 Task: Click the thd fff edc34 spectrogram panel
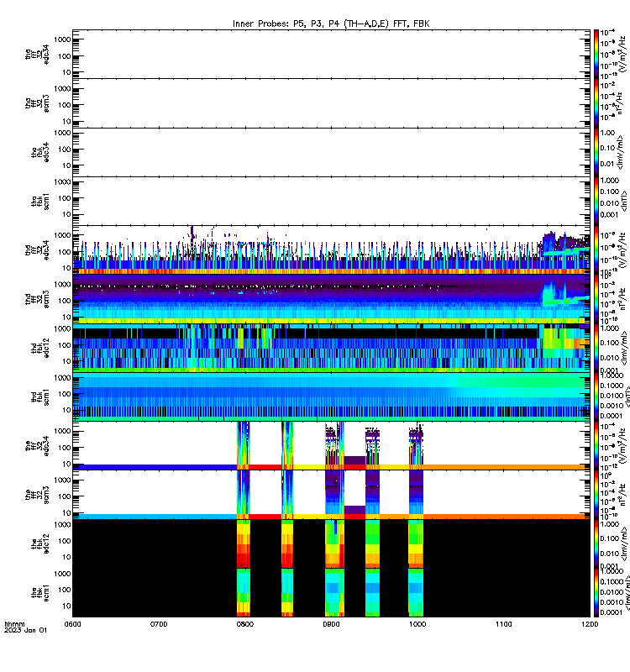coord(331,250)
